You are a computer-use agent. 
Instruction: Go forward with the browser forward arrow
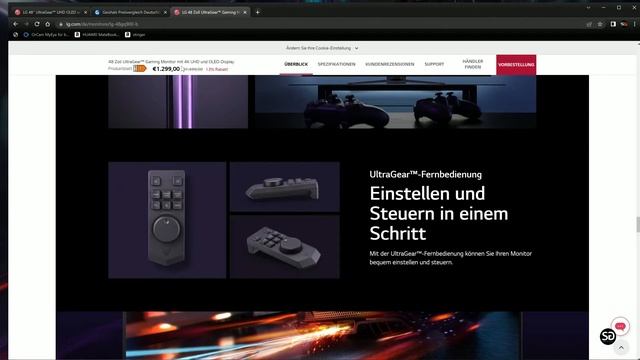point(26,24)
